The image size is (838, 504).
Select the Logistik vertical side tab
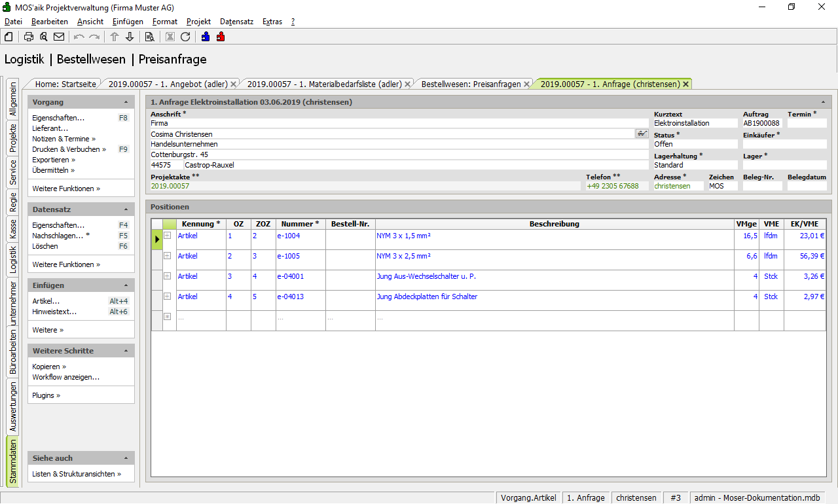click(x=12, y=259)
